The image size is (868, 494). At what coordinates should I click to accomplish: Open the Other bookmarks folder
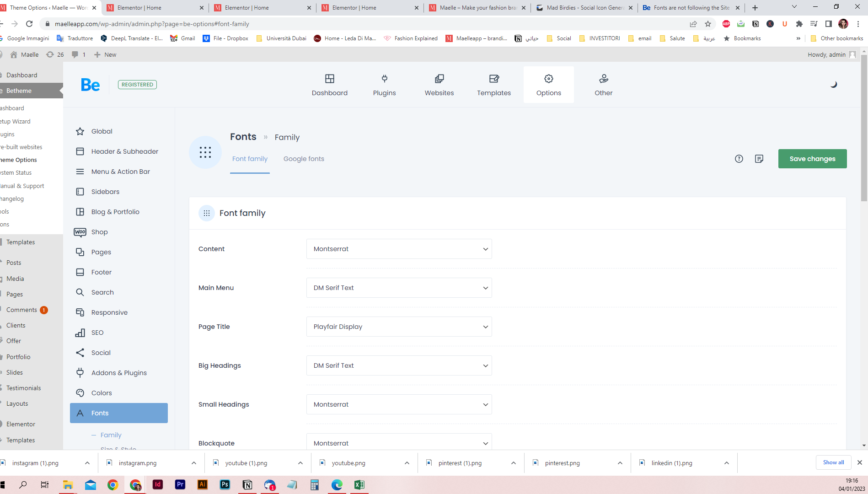(836, 38)
